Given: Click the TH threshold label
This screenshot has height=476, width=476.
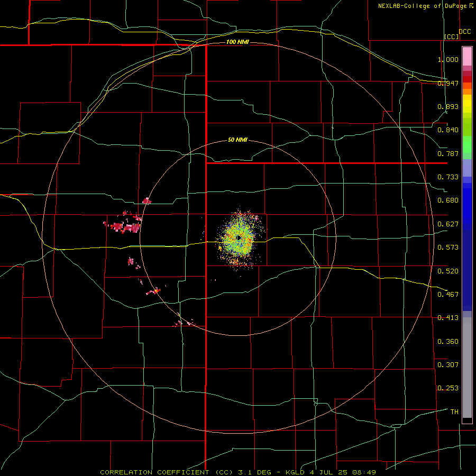Looking at the screenshot, I should (x=454, y=412).
